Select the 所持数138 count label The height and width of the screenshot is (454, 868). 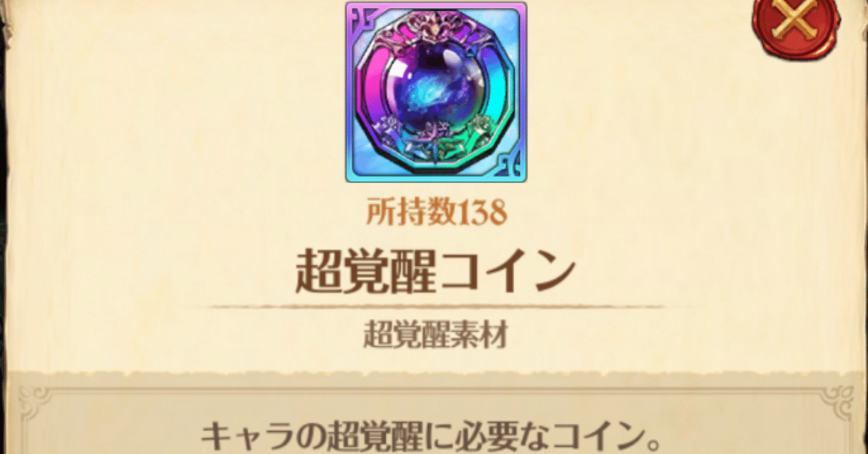coord(436,213)
